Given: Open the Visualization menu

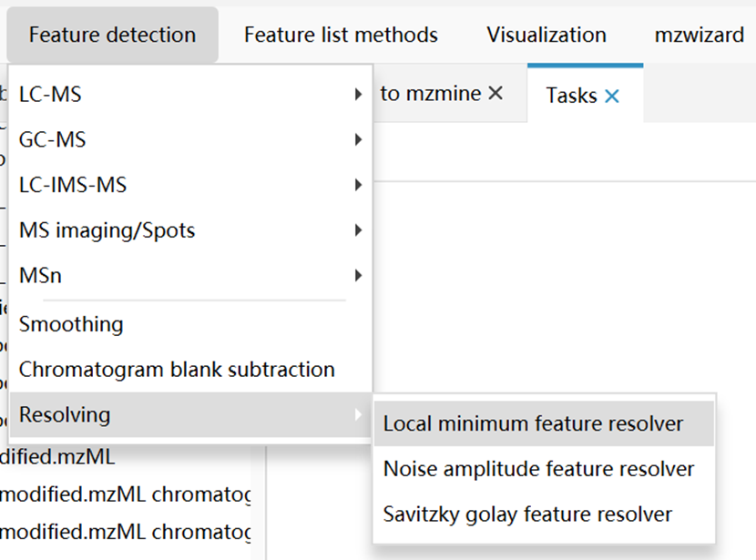Looking at the screenshot, I should coord(547,35).
